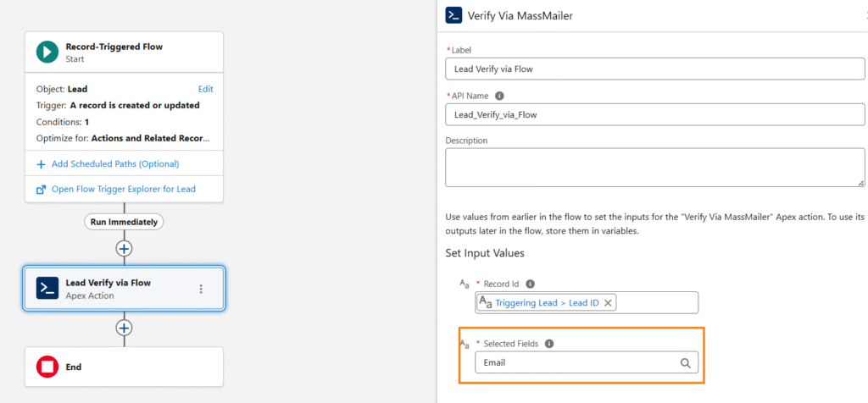
Task: Add element after Run Immediately path
Action: (x=125, y=249)
